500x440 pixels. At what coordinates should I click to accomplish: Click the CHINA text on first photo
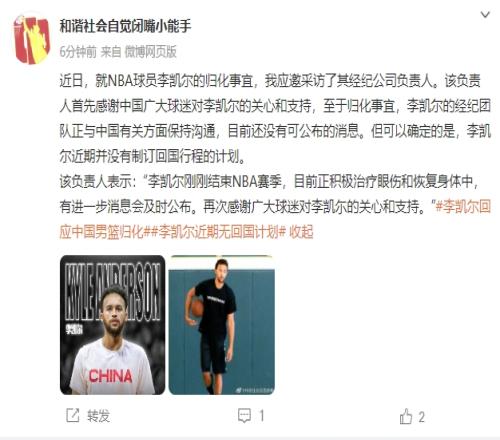110,376
